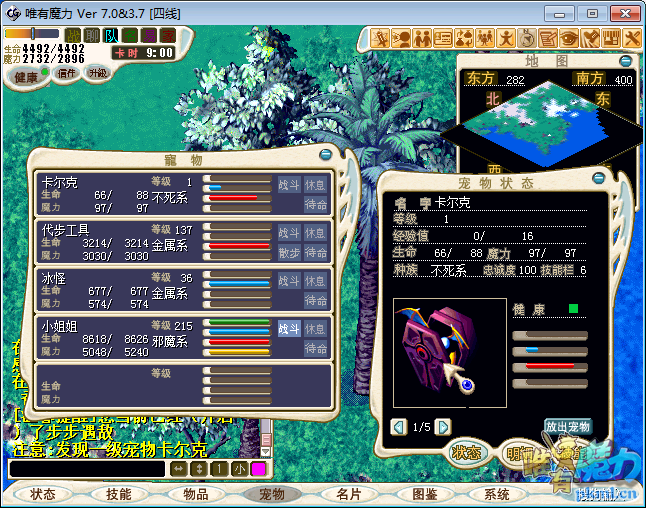Screen dimensions: 646x508
Task: Click the stamp/seal icon in top toolbar
Action: click(590, 39)
